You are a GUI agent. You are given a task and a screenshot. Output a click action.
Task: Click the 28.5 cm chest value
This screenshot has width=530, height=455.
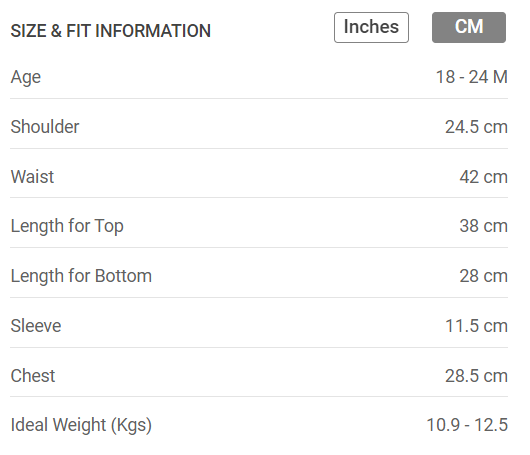point(476,376)
